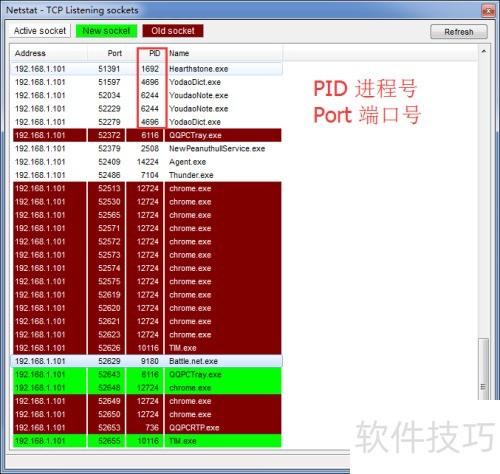Select QQPCTray.exe row with port 52372
This screenshot has width=500, height=474.
[147, 135]
